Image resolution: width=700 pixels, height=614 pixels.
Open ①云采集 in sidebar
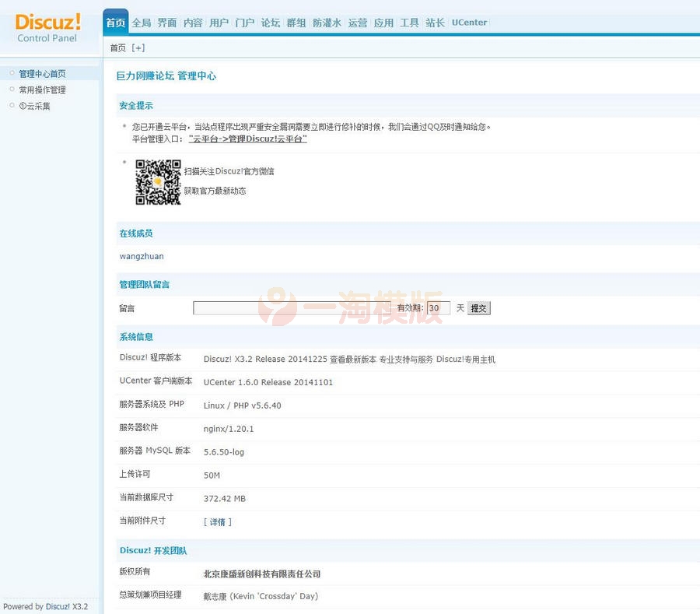(34, 106)
